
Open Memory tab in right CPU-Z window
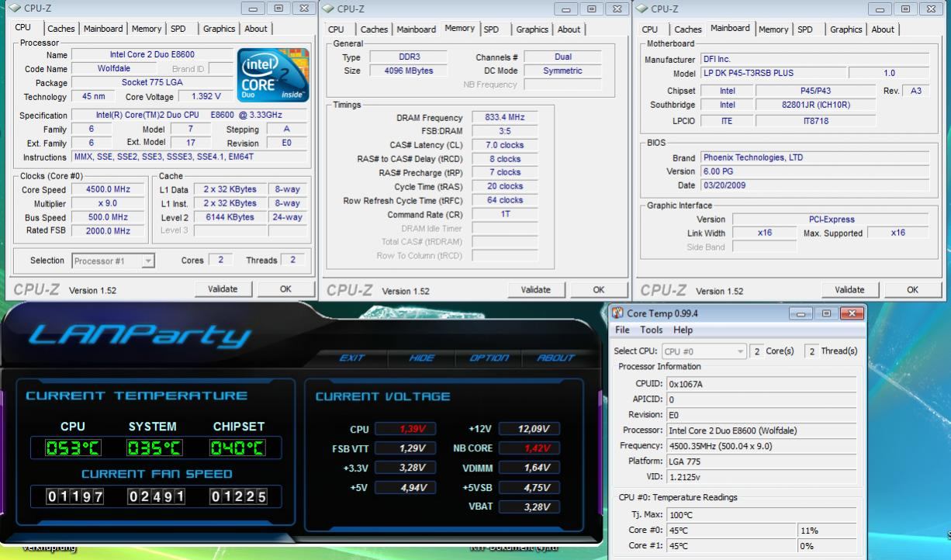coord(773,29)
